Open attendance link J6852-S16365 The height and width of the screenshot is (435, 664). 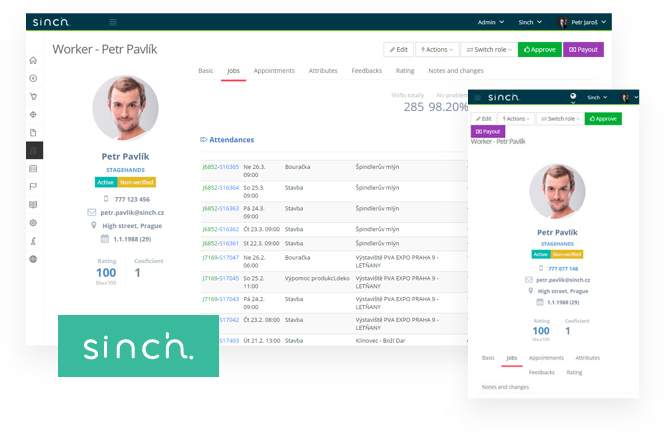point(220,167)
